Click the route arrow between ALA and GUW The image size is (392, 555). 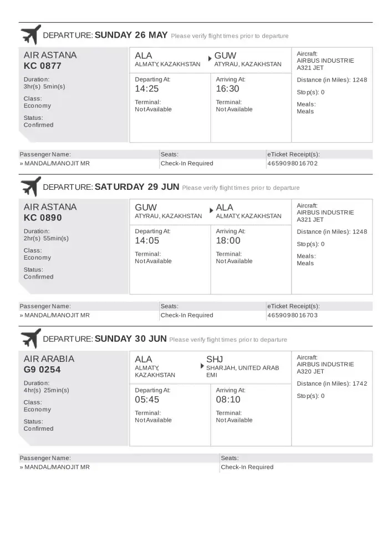tap(210, 58)
